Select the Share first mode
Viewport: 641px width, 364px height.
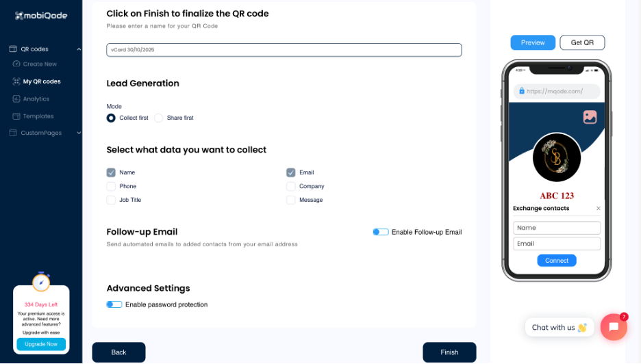coord(159,118)
